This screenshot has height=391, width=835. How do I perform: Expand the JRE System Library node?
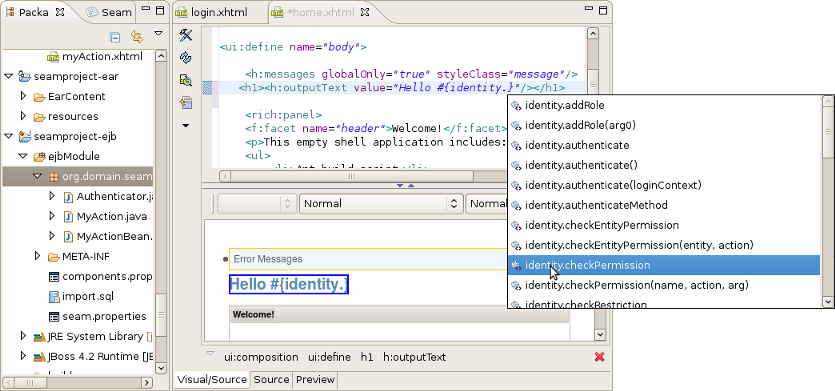tap(23, 336)
